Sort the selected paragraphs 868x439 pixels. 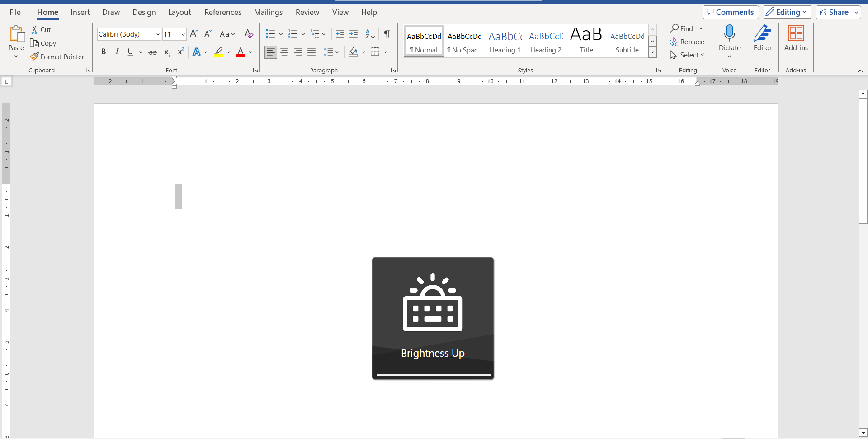pyautogui.click(x=370, y=34)
